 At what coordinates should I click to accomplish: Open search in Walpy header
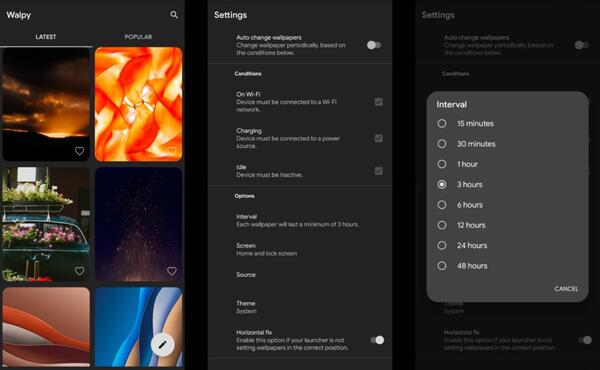[174, 15]
